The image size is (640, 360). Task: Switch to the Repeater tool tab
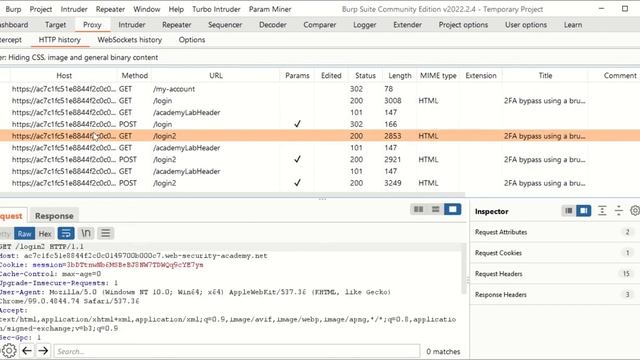[177, 24]
